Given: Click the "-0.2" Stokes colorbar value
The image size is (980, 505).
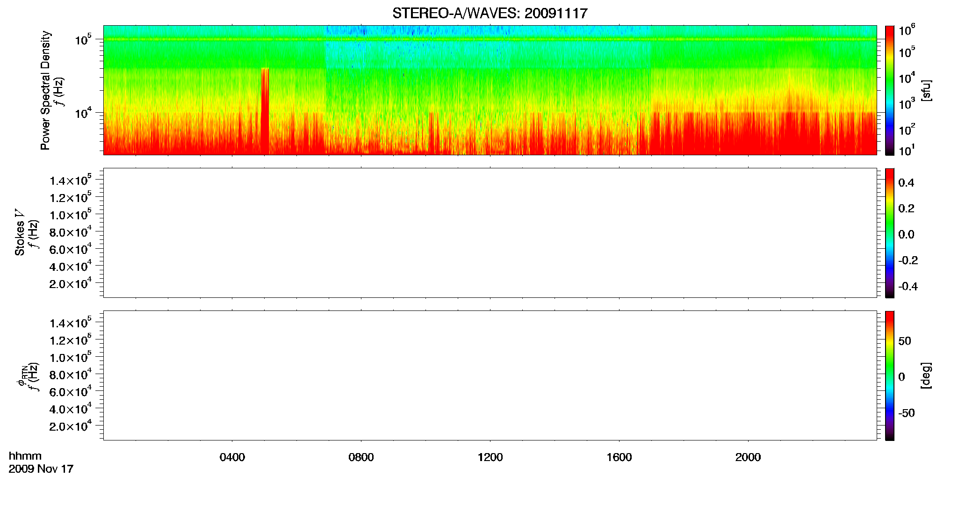Looking at the screenshot, I should click(x=908, y=260).
